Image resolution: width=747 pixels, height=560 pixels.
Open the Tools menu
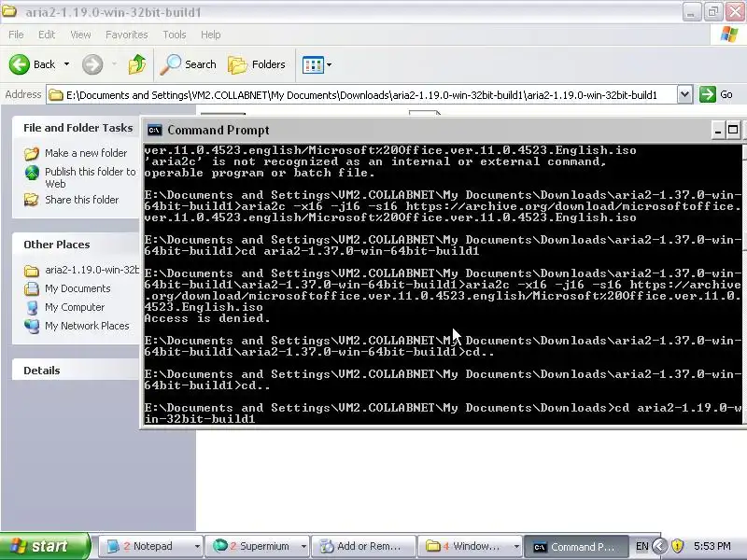(x=175, y=35)
